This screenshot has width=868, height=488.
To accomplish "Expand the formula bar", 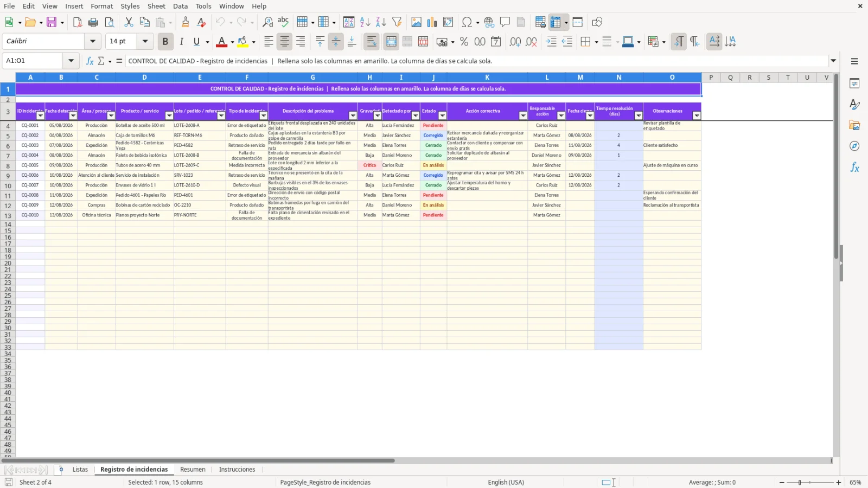I will pos(833,61).
